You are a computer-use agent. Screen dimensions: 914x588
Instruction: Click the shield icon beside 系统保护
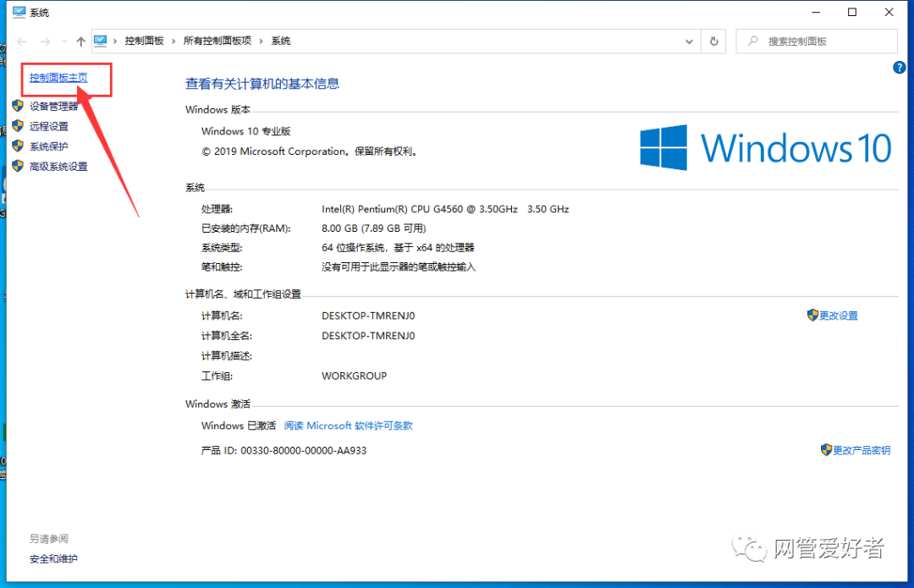click(x=18, y=146)
